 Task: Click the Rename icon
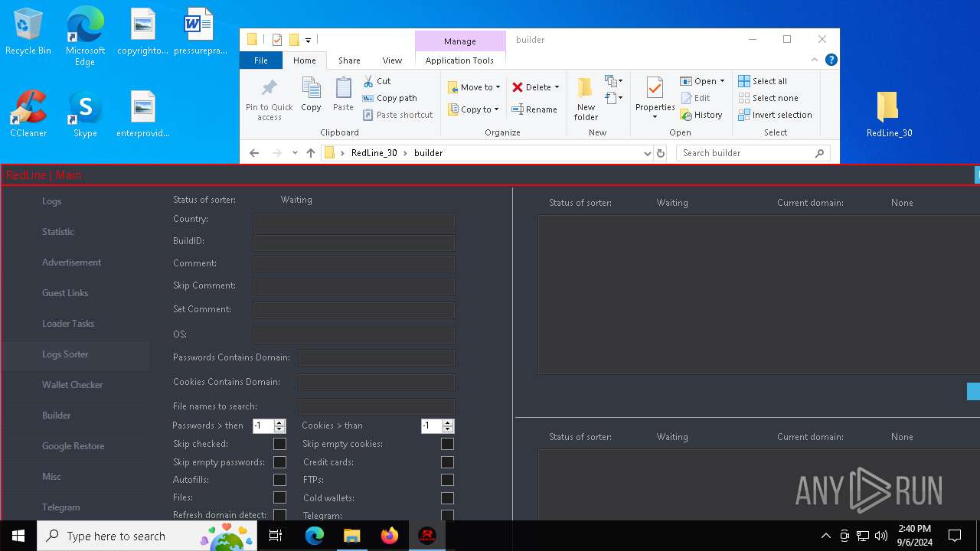coord(518,109)
